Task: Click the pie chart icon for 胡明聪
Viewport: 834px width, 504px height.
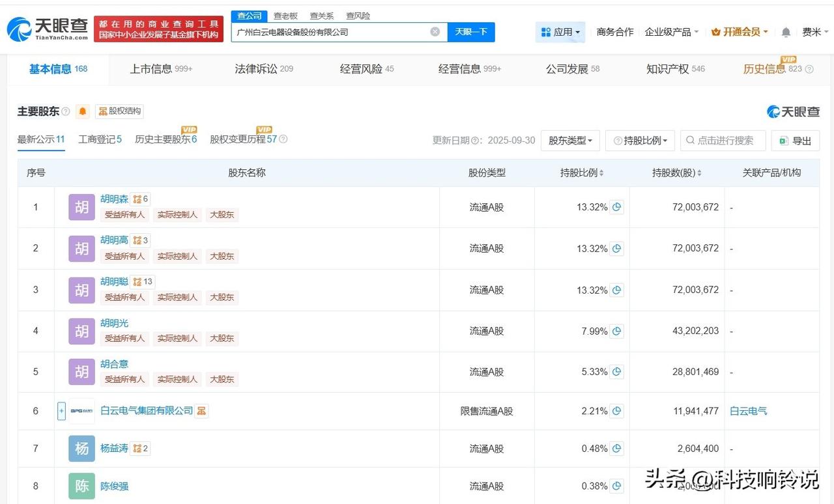Action: 616,290
